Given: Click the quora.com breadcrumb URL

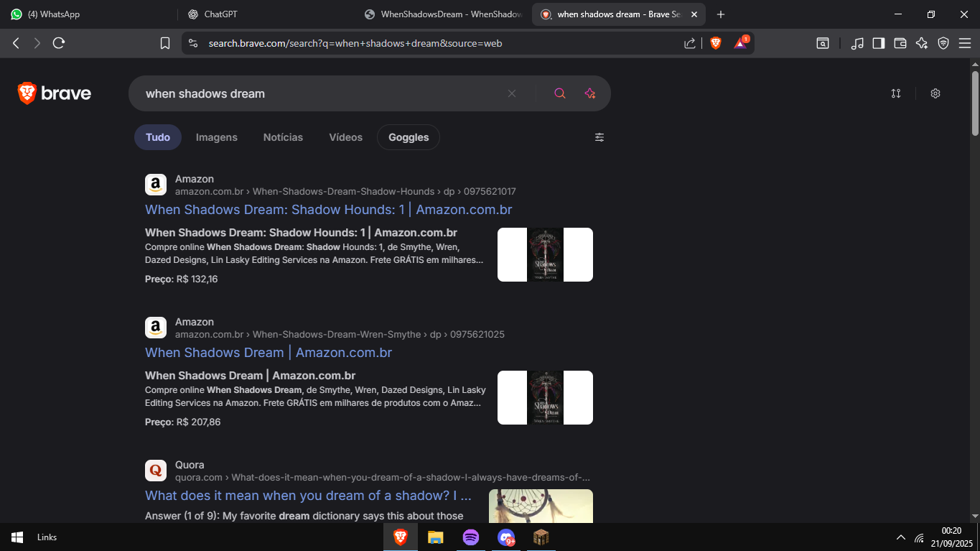Looking at the screenshot, I should (x=383, y=478).
